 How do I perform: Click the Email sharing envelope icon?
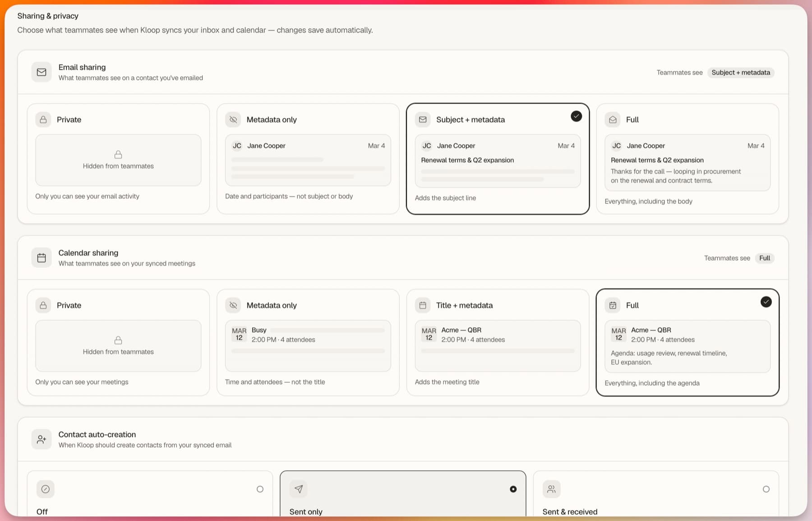42,72
